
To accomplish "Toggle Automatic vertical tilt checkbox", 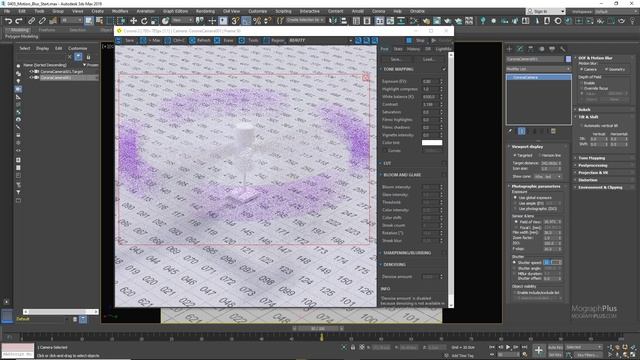I will pos(581,126).
